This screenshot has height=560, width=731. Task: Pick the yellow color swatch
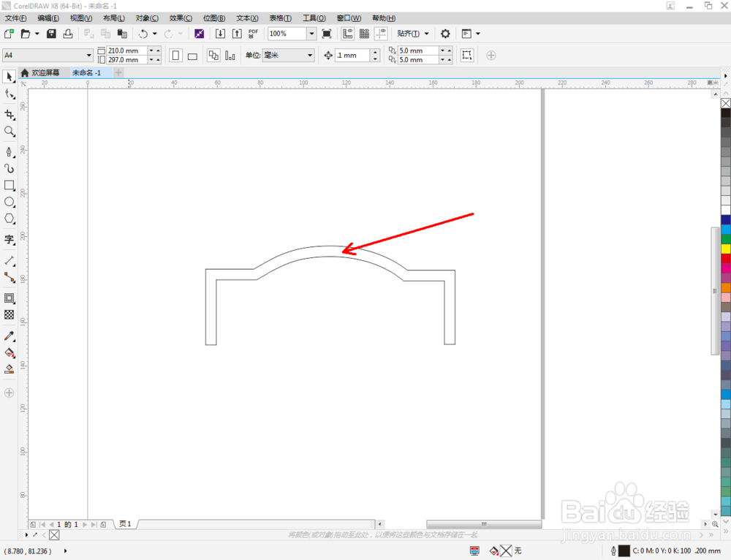point(726,249)
